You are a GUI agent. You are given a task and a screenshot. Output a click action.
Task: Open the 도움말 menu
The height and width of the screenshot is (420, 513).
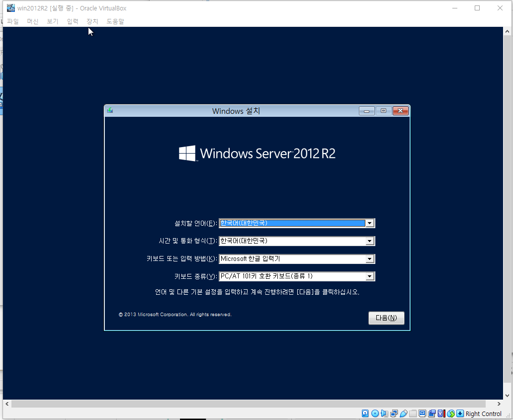(x=115, y=21)
